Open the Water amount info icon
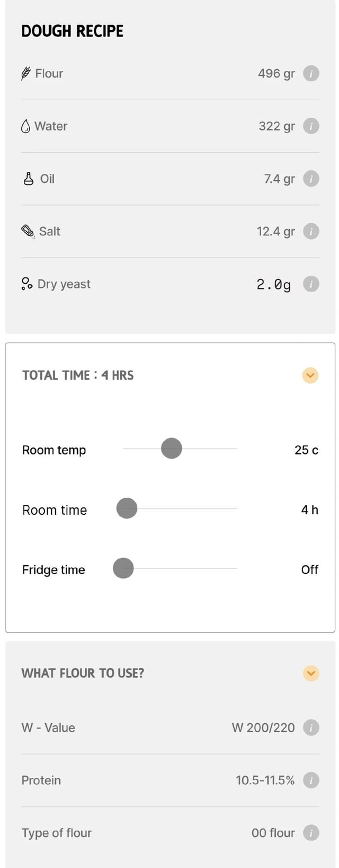This screenshot has width=339, height=868. pyautogui.click(x=311, y=126)
